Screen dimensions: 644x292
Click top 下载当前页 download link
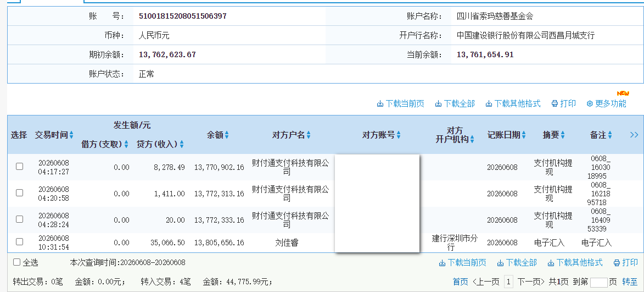coord(400,103)
